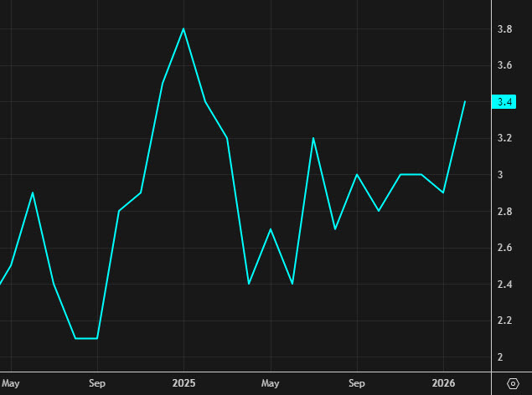Image resolution: width=532 pixels, height=395 pixels.
Task: Click the 2026 label on time axis
Action: (443, 383)
